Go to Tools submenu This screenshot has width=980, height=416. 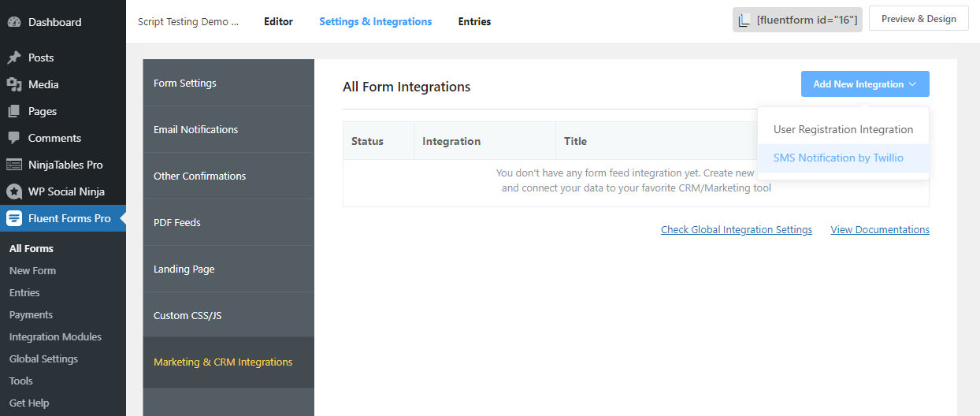pyautogui.click(x=21, y=381)
